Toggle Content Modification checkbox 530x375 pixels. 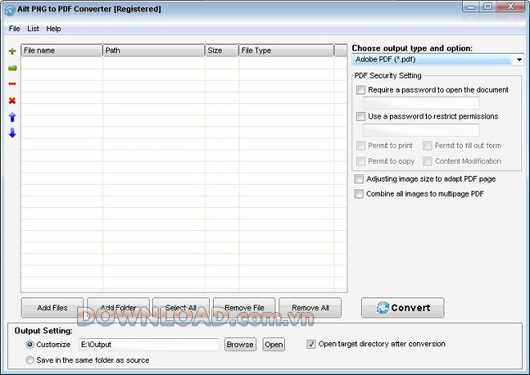point(427,161)
